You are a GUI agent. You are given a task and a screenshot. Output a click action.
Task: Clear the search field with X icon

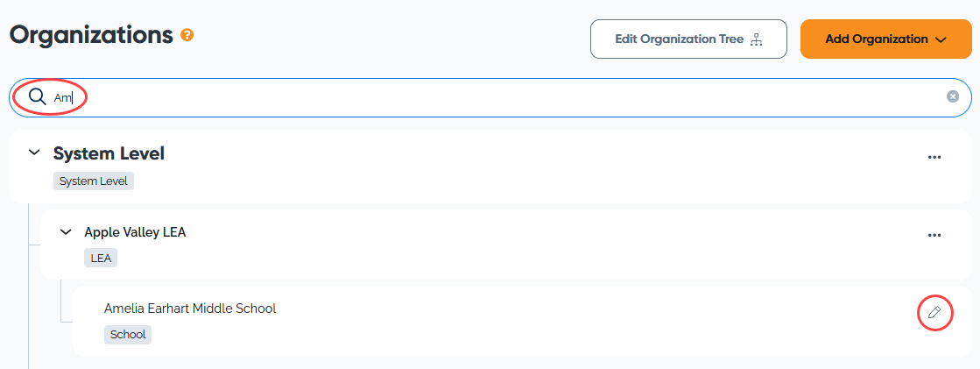(953, 96)
